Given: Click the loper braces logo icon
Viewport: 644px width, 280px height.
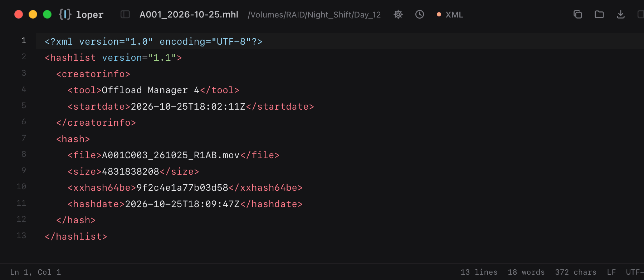Looking at the screenshot, I should (65, 14).
